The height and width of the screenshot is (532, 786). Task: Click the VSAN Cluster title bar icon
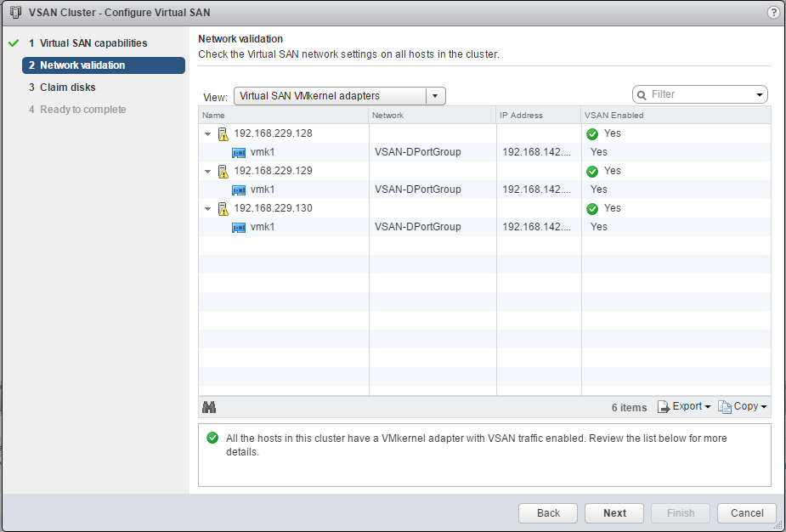click(15, 13)
